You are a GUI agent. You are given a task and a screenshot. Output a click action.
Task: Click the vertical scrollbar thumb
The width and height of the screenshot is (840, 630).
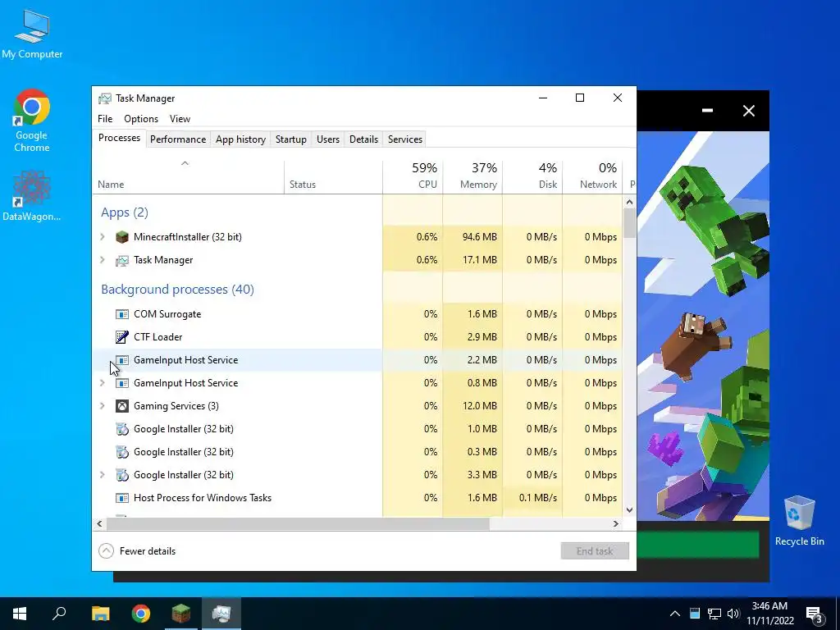[x=629, y=223]
